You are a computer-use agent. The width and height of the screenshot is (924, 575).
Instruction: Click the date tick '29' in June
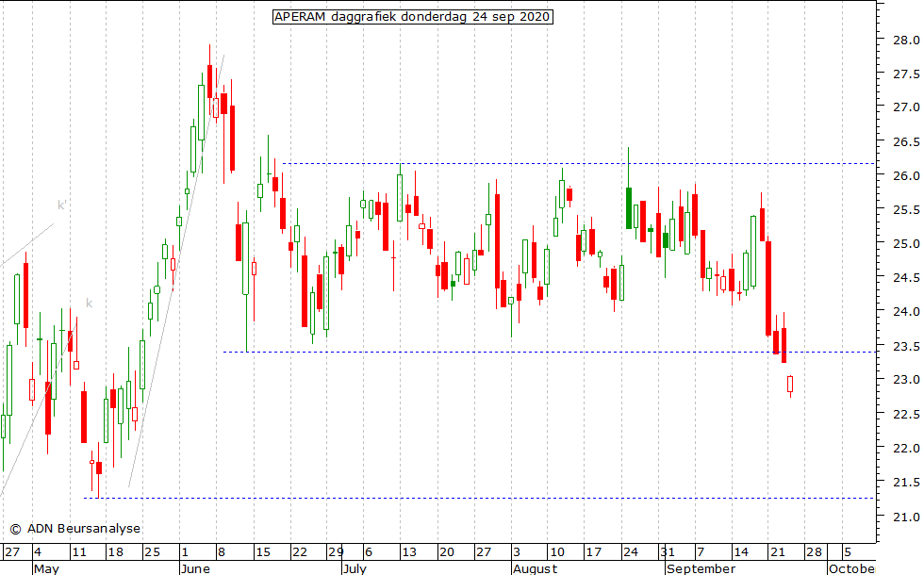coord(336,552)
